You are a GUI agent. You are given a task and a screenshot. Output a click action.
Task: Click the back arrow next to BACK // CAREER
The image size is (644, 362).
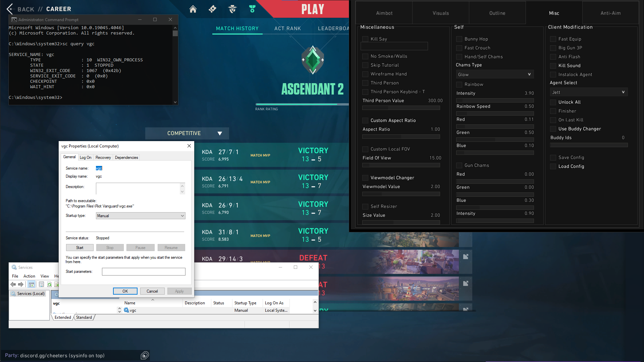tap(10, 9)
